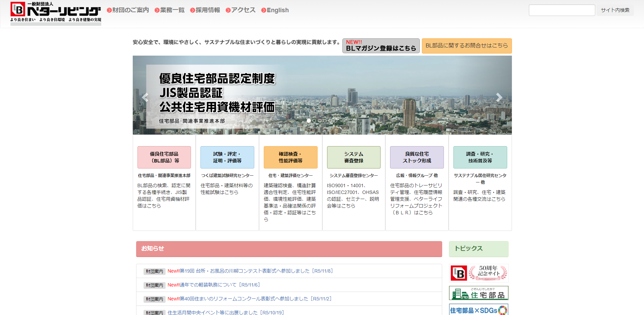Expand the 財団のご案内 navigation item
This screenshot has height=315, width=644.
(x=130, y=10)
